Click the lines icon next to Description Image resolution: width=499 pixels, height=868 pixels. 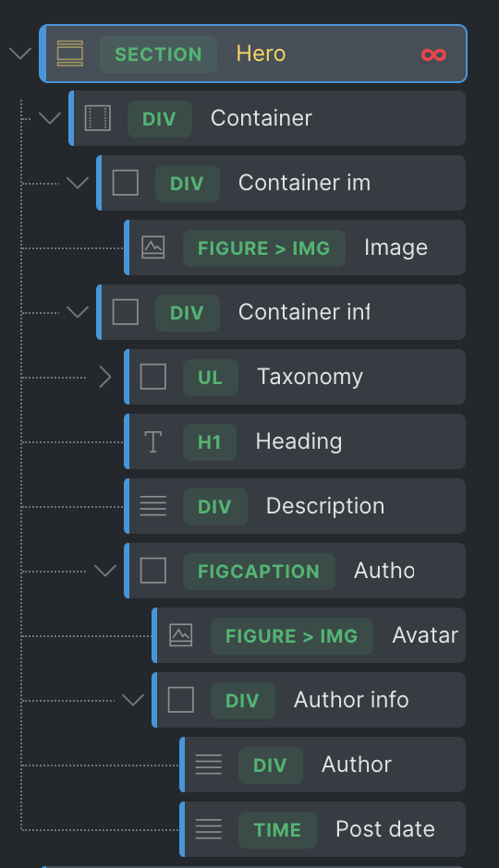[x=152, y=506]
